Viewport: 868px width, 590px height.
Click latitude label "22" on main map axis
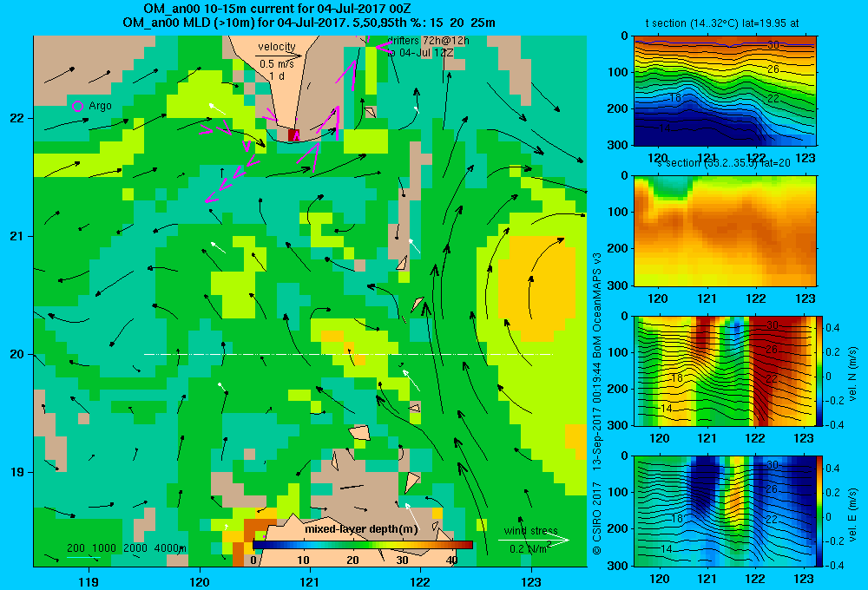pos(16,119)
